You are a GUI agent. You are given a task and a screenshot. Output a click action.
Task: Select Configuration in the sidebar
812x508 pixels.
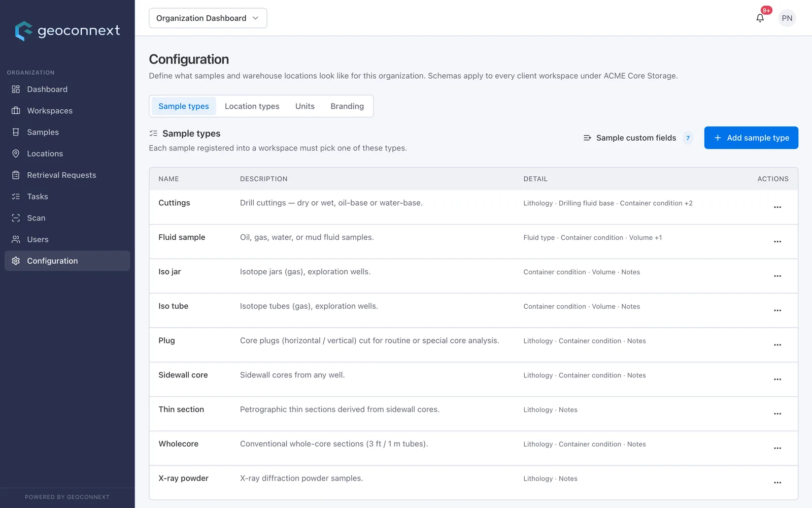point(67,261)
